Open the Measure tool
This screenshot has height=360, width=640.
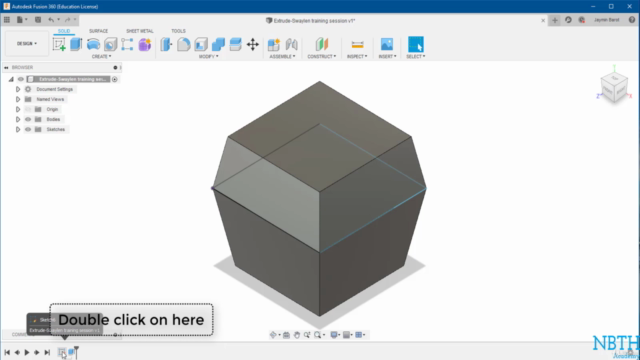pos(357,44)
